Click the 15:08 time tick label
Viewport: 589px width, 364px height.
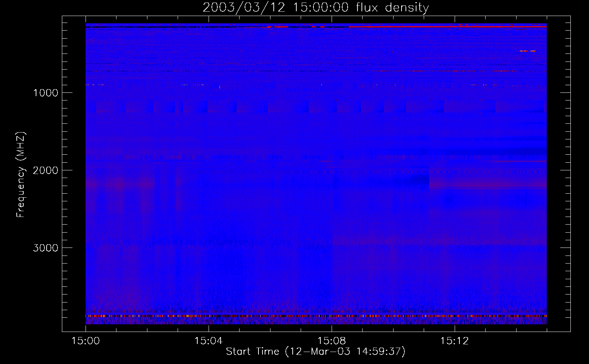click(332, 341)
